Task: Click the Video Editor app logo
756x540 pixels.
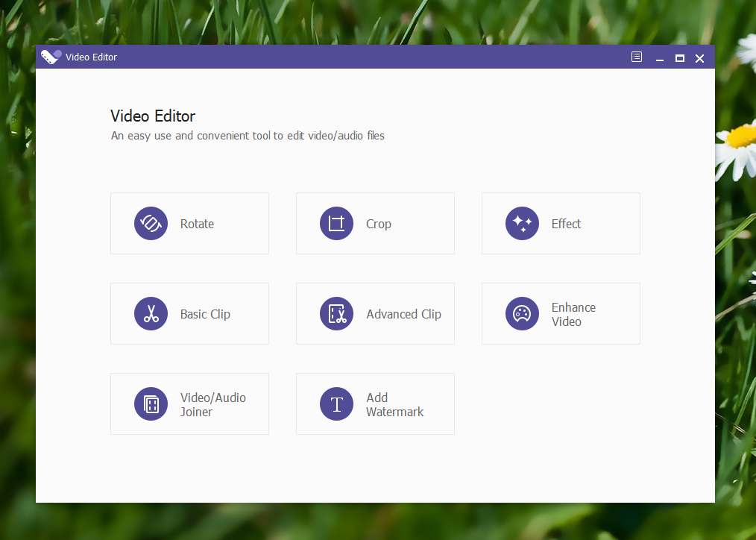Action: pos(51,57)
